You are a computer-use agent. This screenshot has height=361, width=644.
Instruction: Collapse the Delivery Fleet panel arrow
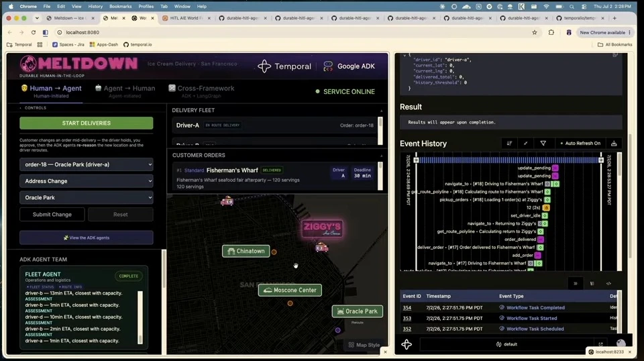point(381,111)
